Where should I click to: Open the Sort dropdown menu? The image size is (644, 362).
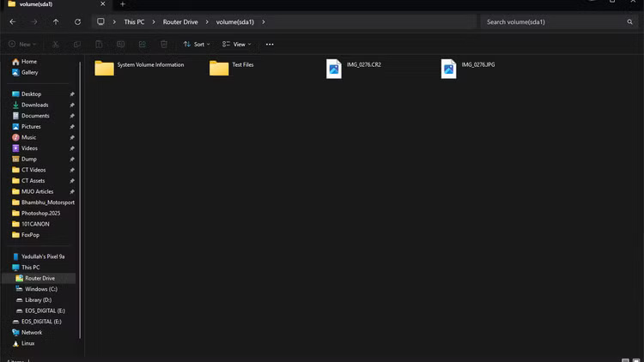(195, 44)
